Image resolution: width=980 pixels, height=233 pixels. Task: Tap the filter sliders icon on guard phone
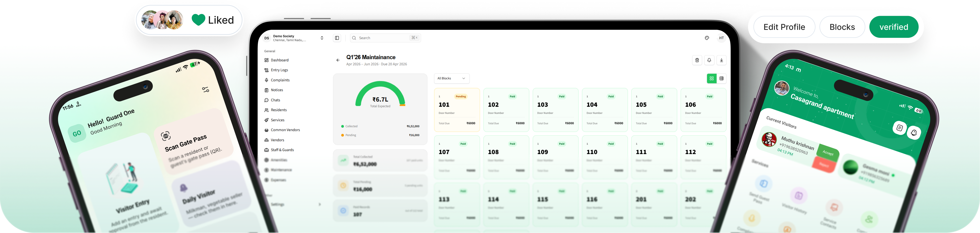coord(206,90)
